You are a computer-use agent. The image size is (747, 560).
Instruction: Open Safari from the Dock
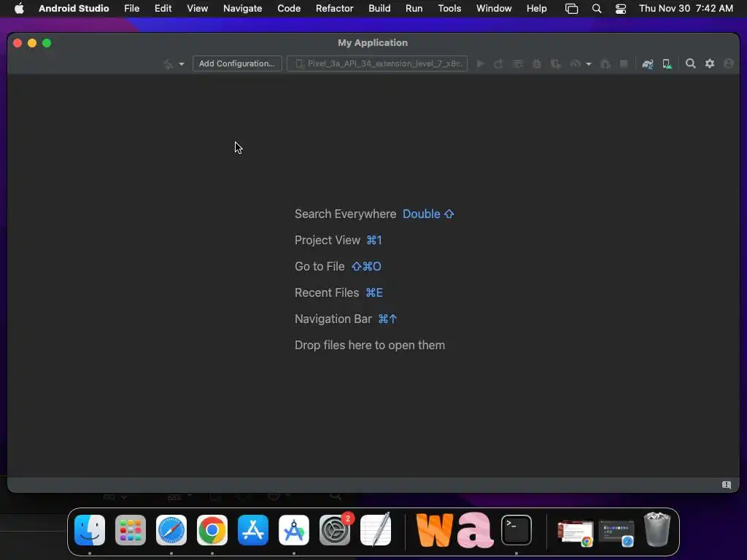(171, 530)
